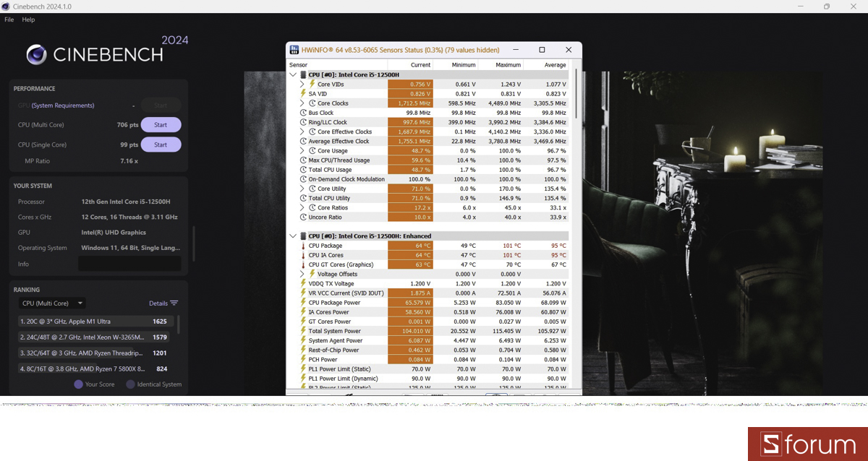868x461 pixels.
Task: Expand the Core Effective Clocks subtree
Action: click(x=302, y=132)
